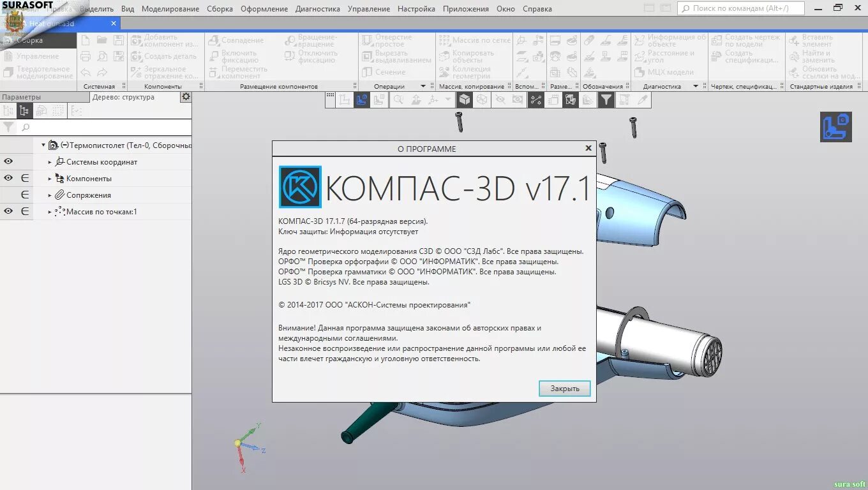868x490 pixels.
Task: Close the О программе dialog with X
Action: (588, 148)
